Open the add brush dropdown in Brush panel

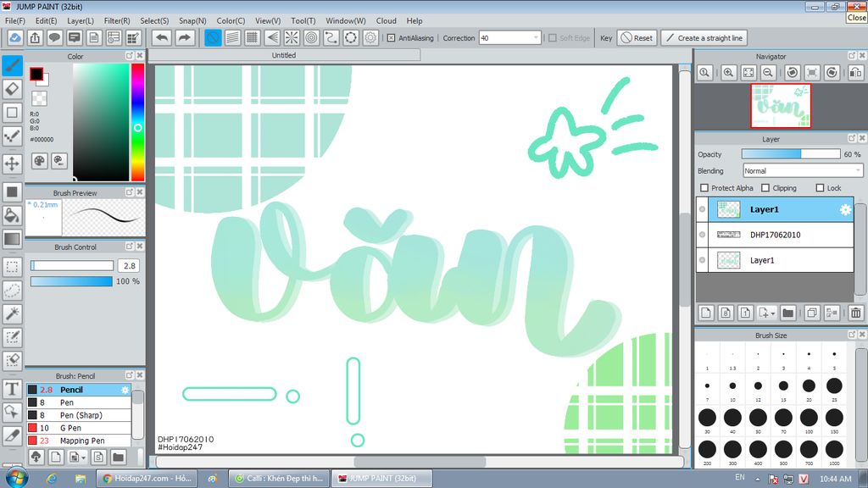click(83, 457)
